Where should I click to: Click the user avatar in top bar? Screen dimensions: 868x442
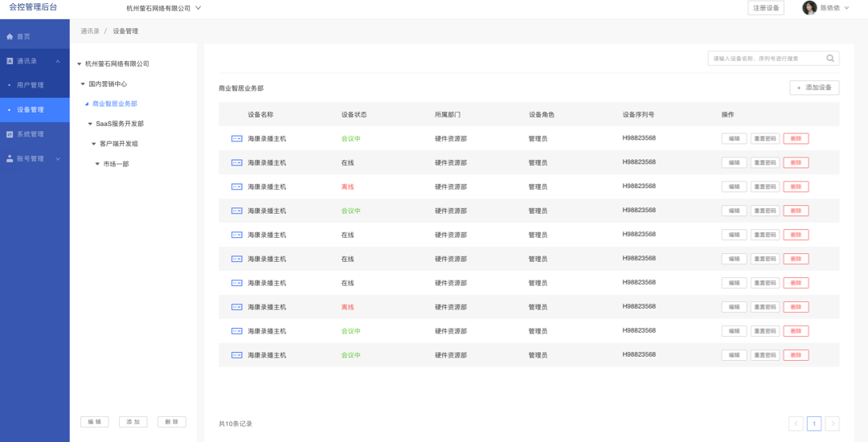809,8
